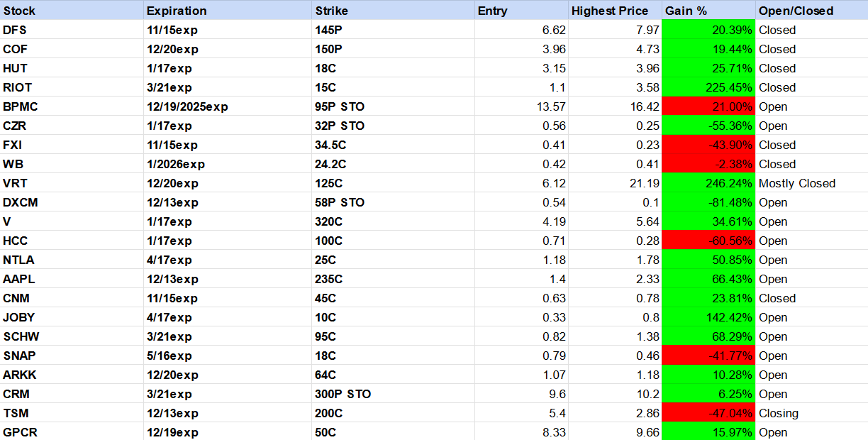Select the 9.66 highest price cell
The width and height of the screenshot is (868, 440).
pos(615,431)
